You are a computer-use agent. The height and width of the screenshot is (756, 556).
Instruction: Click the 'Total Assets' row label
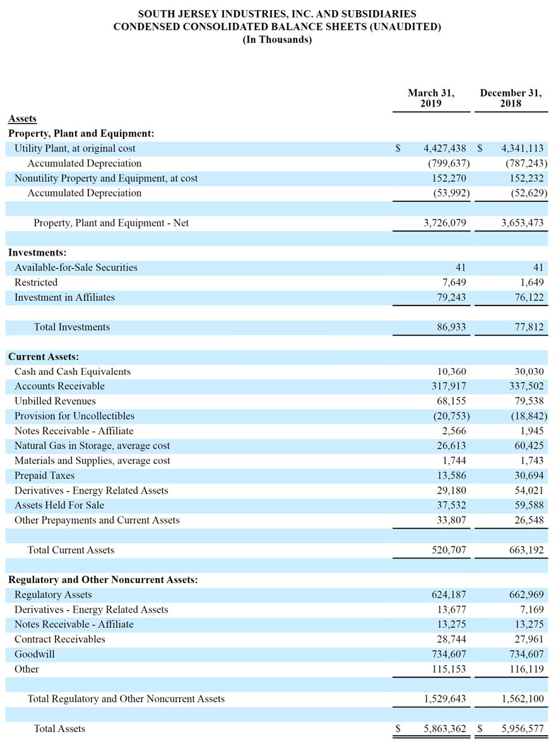59,729
